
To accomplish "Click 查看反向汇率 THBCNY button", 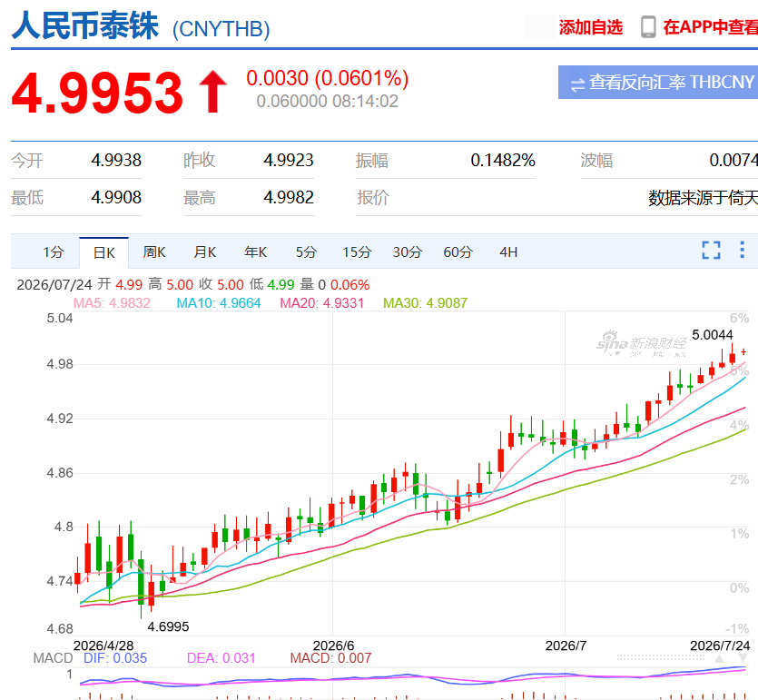I will point(658,83).
